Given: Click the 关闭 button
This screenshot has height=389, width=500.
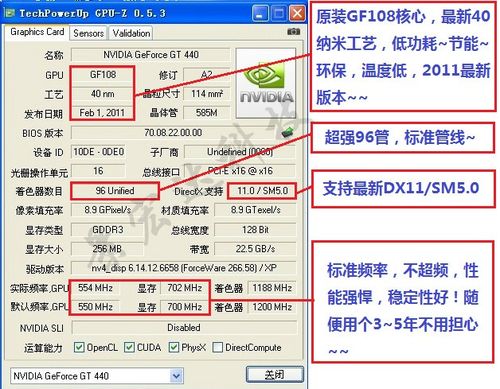Looking at the screenshot, I should click(275, 375).
